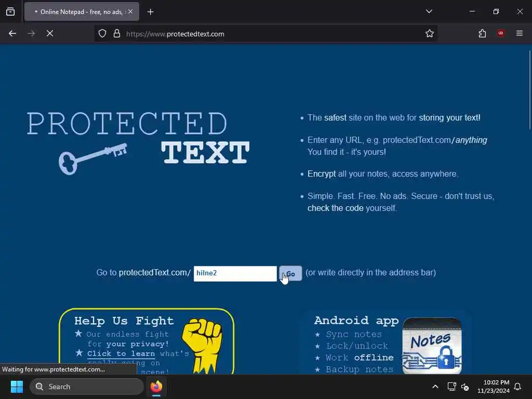
Task: Click the page vertical scrollbar
Action: pos(529,90)
